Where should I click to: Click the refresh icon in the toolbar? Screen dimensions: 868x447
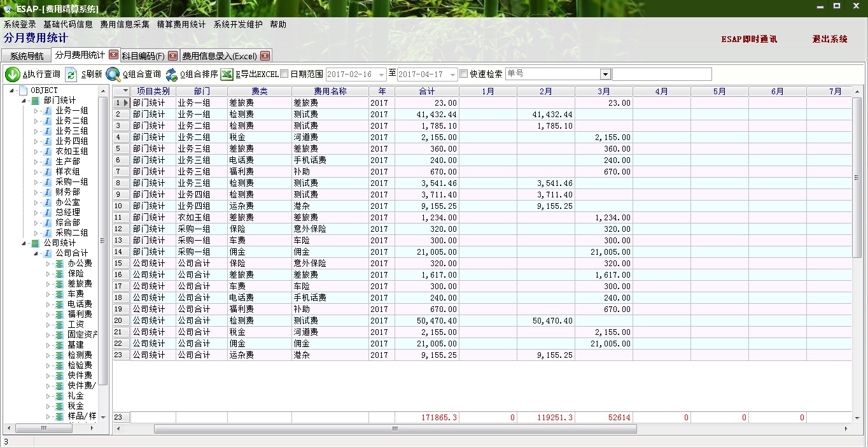(x=71, y=74)
